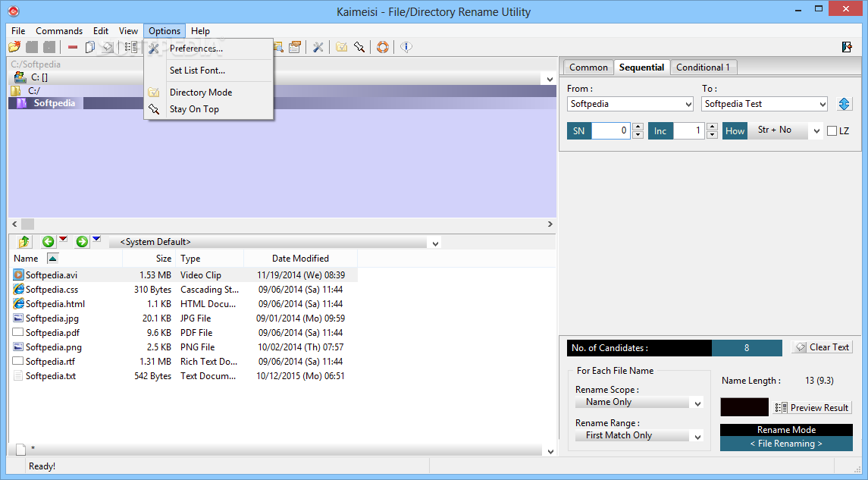Click the Kaimeisi app icon in title bar
Image resolution: width=868 pixels, height=480 pixels.
pos(14,11)
